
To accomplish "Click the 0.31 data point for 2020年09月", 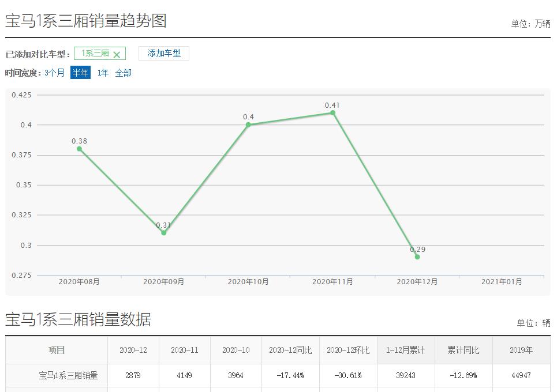I will point(164,233).
